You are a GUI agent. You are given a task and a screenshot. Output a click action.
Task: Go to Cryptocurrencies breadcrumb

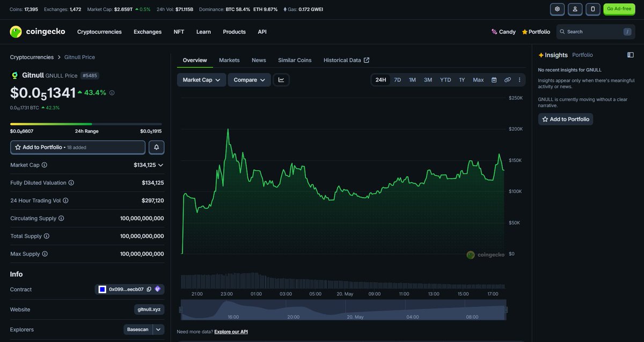32,57
